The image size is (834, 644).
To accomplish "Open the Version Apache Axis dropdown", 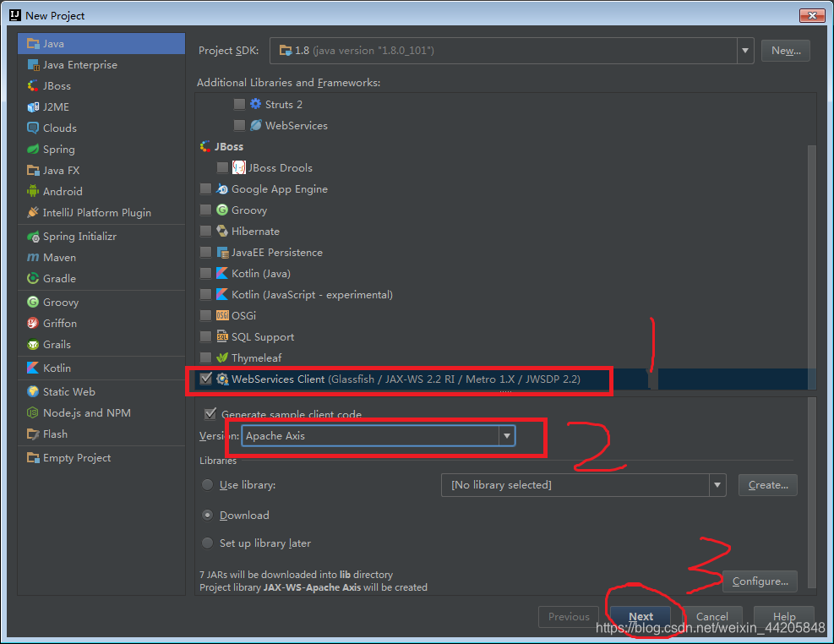I will (x=506, y=436).
